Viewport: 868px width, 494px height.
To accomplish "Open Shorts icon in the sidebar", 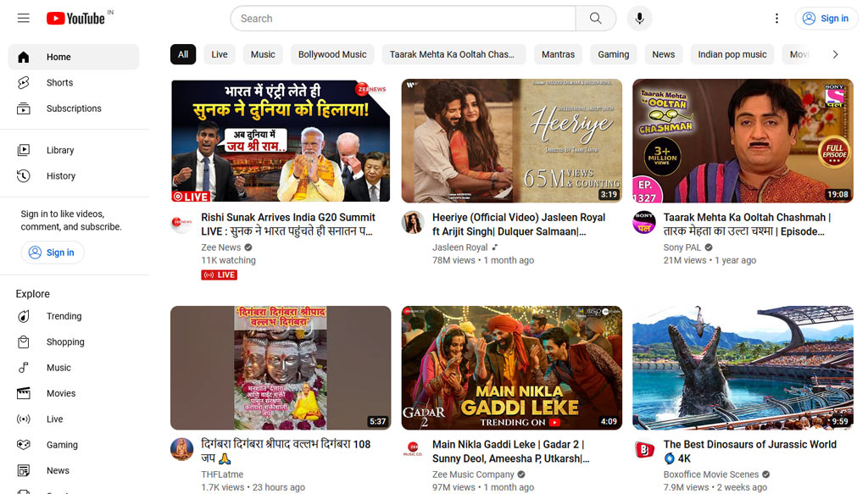I will [23, 82].
